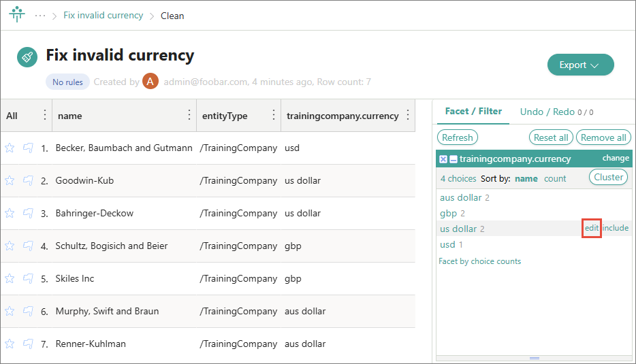Flag row 2 Goodwin-Kub
Screen dimensions: 636x364
(x=28, y=180)
